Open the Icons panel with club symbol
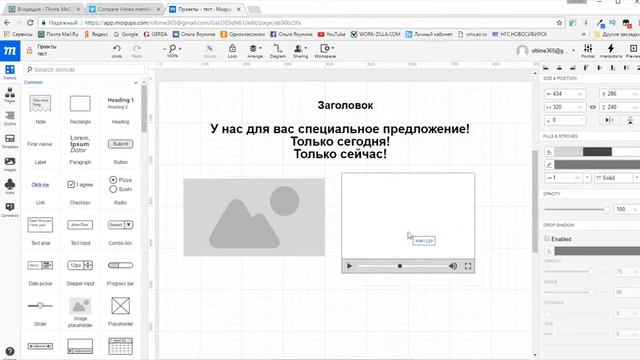This screenshot has width=640, height=360. [x=10, y=187]
